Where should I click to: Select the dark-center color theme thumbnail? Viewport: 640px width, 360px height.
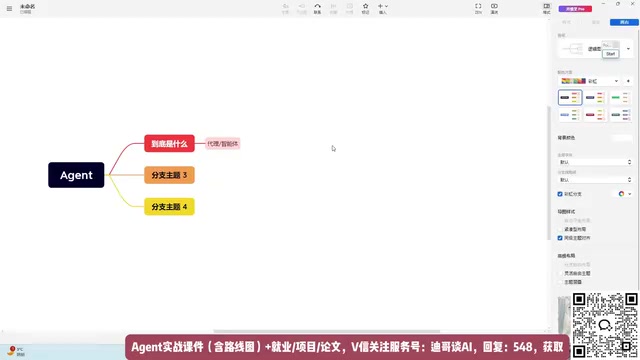tap(570, 98)
